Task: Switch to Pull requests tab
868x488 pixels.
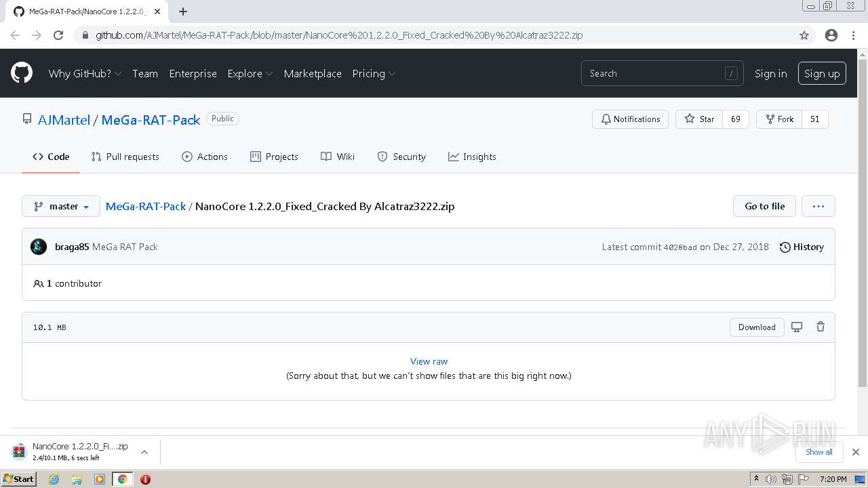Action: [x=125, y=157]
